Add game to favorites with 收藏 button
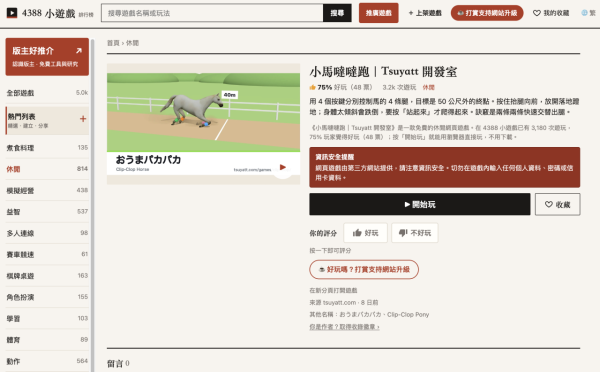The height and width of the screenshot is (372, 600). (x=558, y=204)
